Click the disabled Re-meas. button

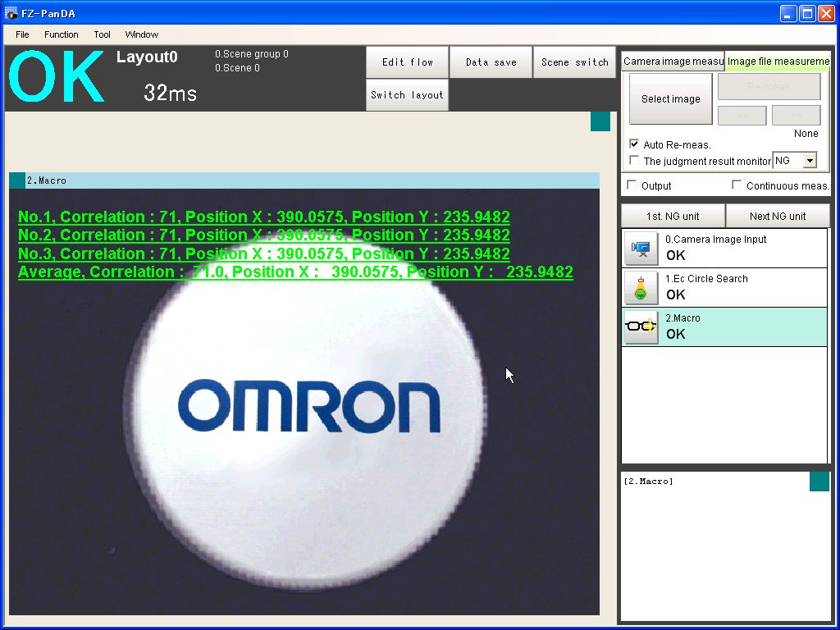pos(769,86)
